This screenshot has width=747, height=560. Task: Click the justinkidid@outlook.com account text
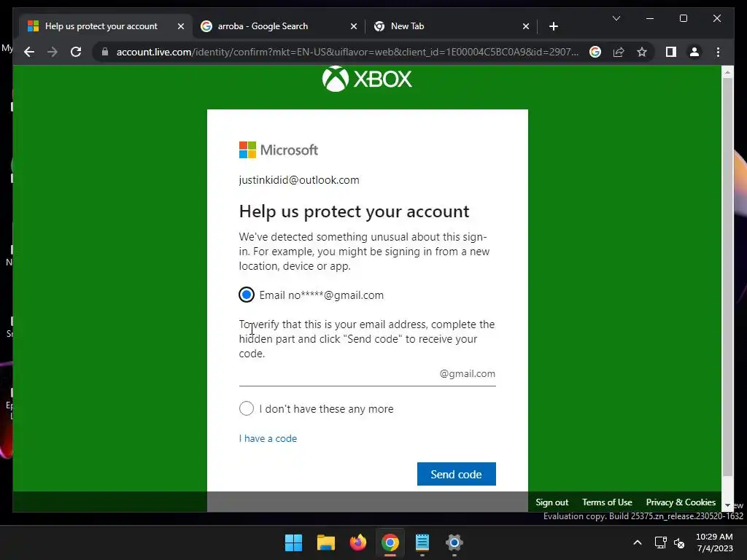click(x=299, y=180)
